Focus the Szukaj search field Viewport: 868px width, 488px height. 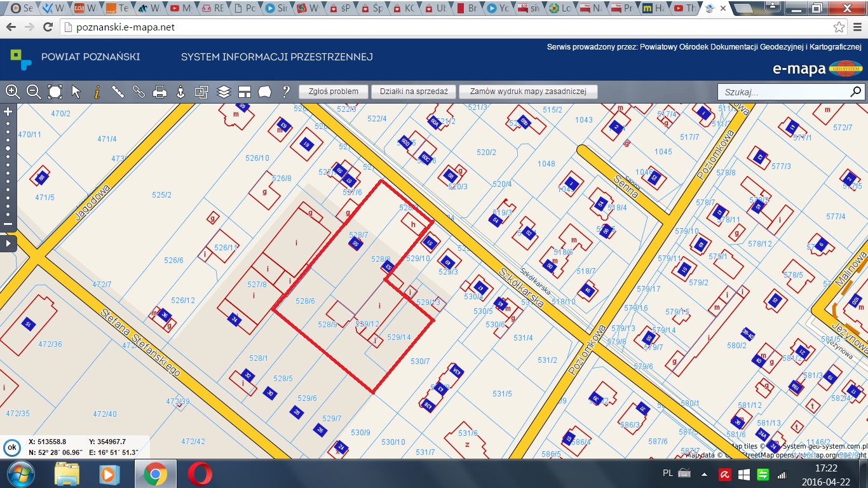[x=784, y=92]
